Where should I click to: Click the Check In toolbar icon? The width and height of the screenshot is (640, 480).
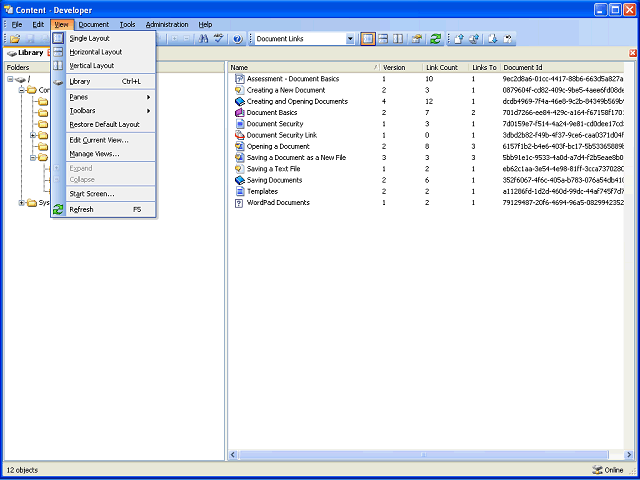459,39
